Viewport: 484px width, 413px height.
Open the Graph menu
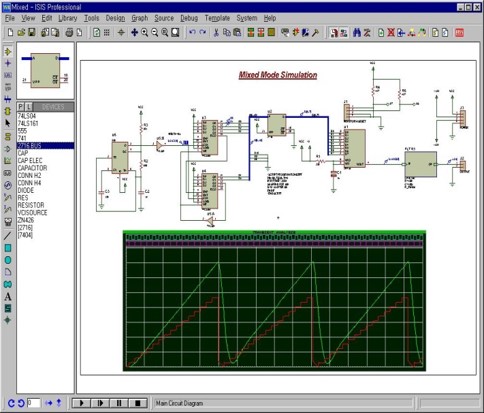point(140,18)
